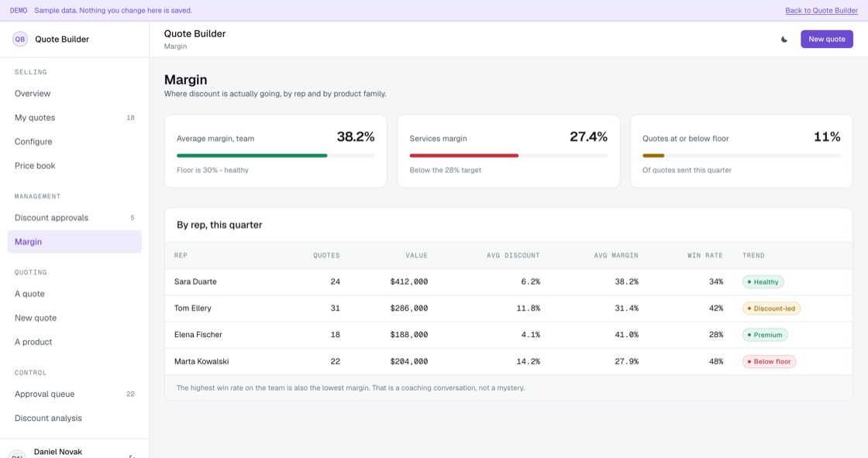868x458 pixels.
Task: Open New quote in the sidebar
Action: 74,318
